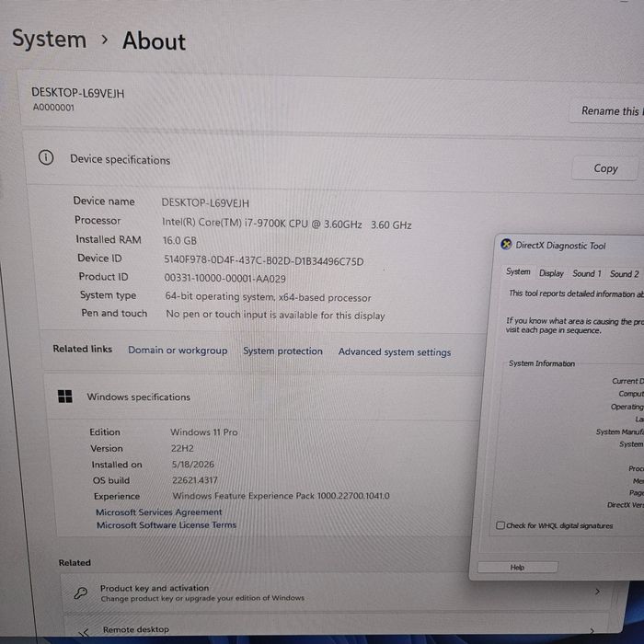
Task: Click the Rename this PC button
Action: [x=606, y=111]
